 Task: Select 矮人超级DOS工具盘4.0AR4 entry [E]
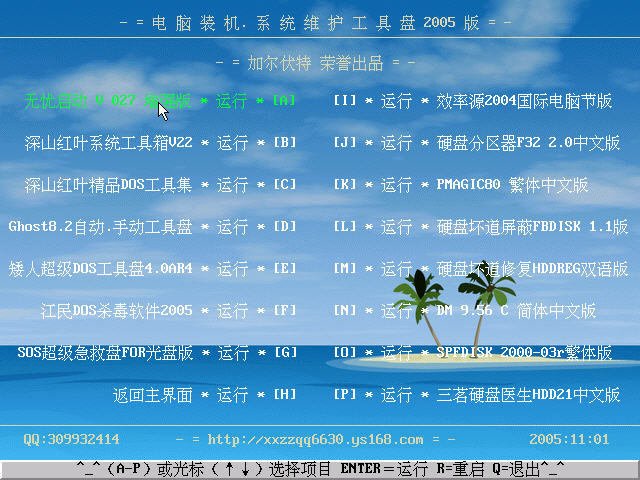[x=152, y=269]
